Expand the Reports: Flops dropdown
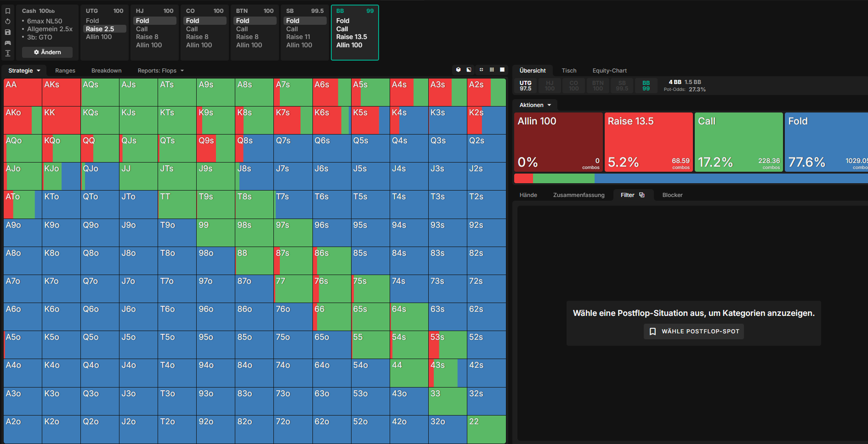868x444 pixels. click(x=161, y=71)
